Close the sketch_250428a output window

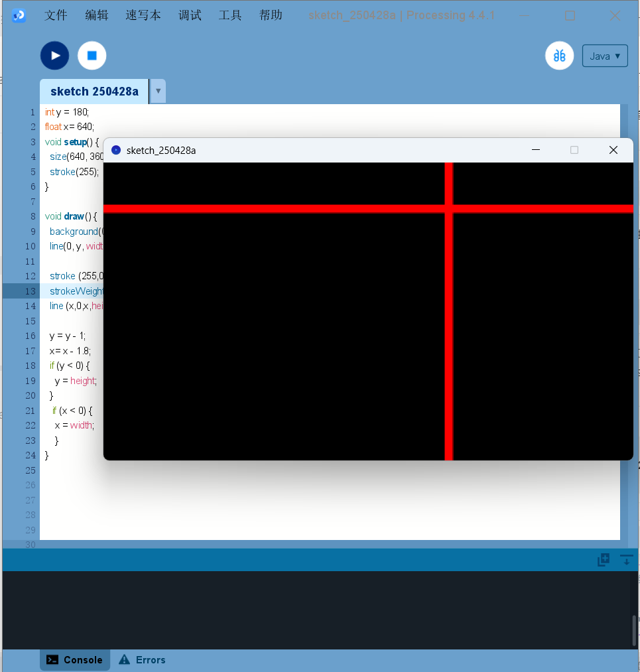pos(613,150)
